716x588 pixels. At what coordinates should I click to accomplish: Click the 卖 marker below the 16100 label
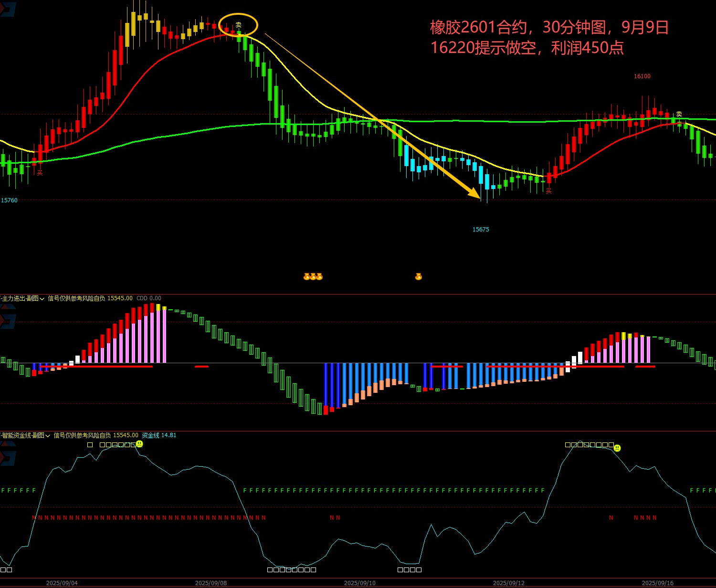click(679, 115)
